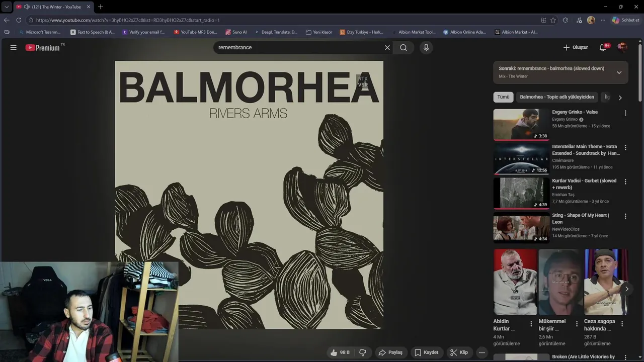Open the YouTube hamburger guide menu
The width and height of the screenshot is (644, 362).
tap(14, 47)
